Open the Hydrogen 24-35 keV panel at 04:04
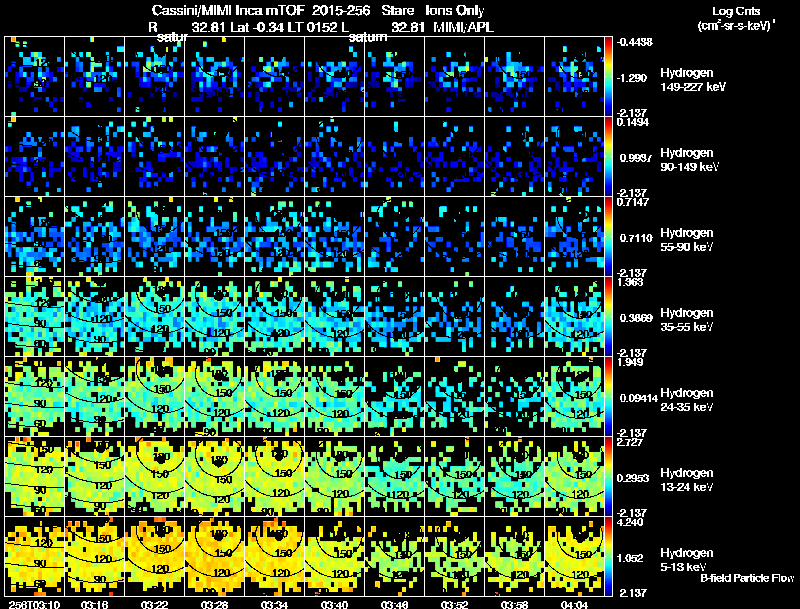800x609 pixels. tap(574, 396)
